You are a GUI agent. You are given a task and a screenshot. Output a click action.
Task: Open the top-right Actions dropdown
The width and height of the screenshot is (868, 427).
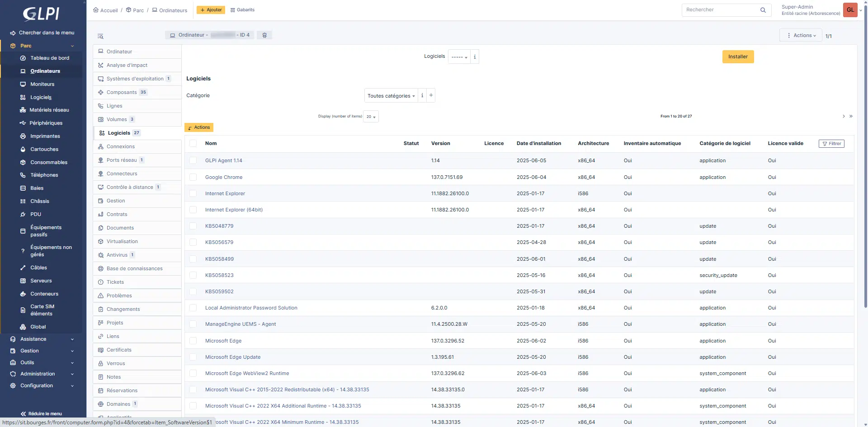[x=801, y=35]
